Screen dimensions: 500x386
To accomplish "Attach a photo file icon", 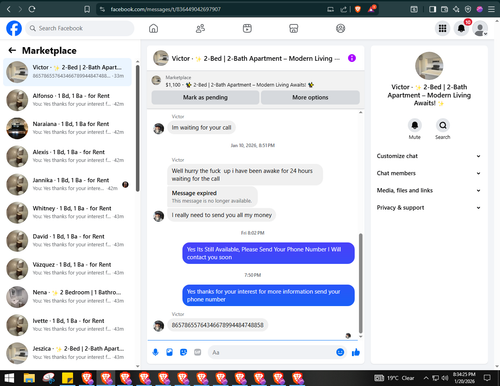I will (169, 352).
